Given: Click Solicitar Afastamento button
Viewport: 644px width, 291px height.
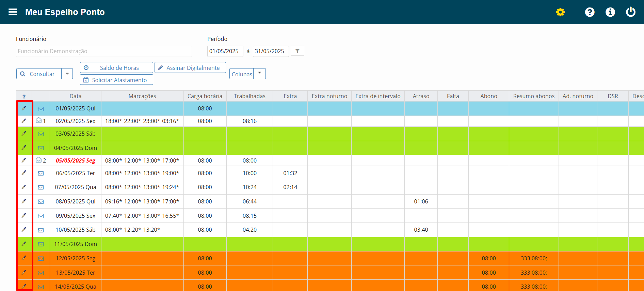Looking at the screenshot, I should [x=116, y=80].
